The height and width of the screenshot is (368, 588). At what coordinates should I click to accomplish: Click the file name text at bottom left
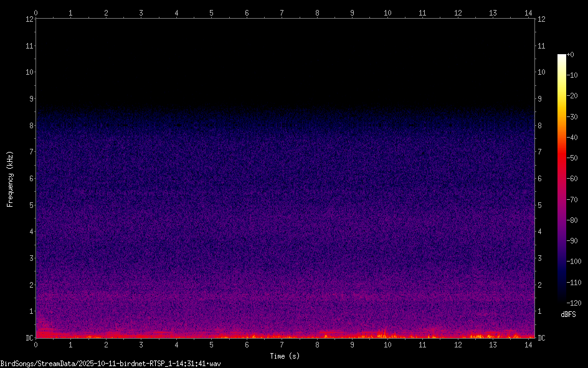(x=111, y=363)
